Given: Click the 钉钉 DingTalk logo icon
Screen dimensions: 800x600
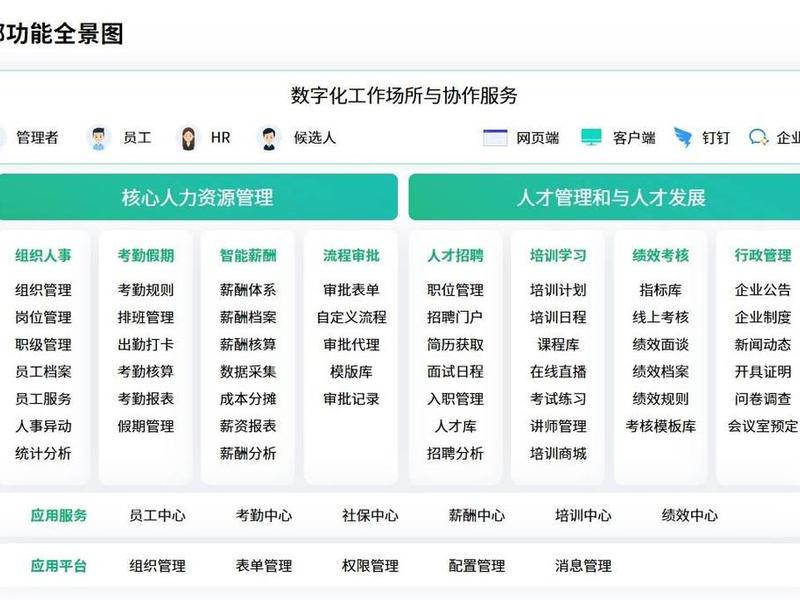Looking at the screenshot, I should point(683,137).
